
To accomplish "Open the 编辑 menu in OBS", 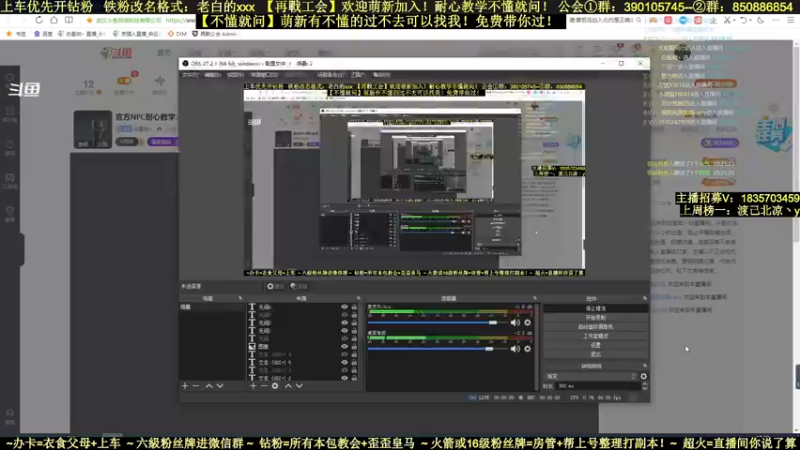I will pos(212,75).
